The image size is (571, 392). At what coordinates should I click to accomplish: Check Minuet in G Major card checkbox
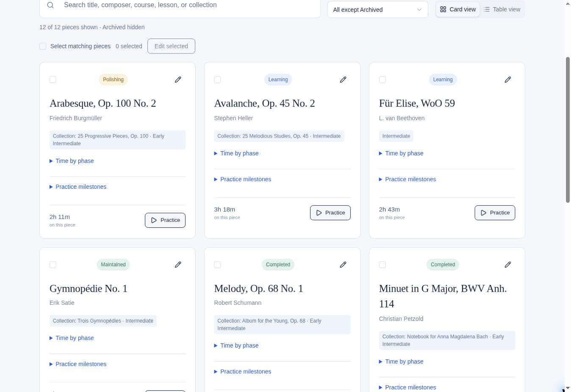click(x=383, y=265)
